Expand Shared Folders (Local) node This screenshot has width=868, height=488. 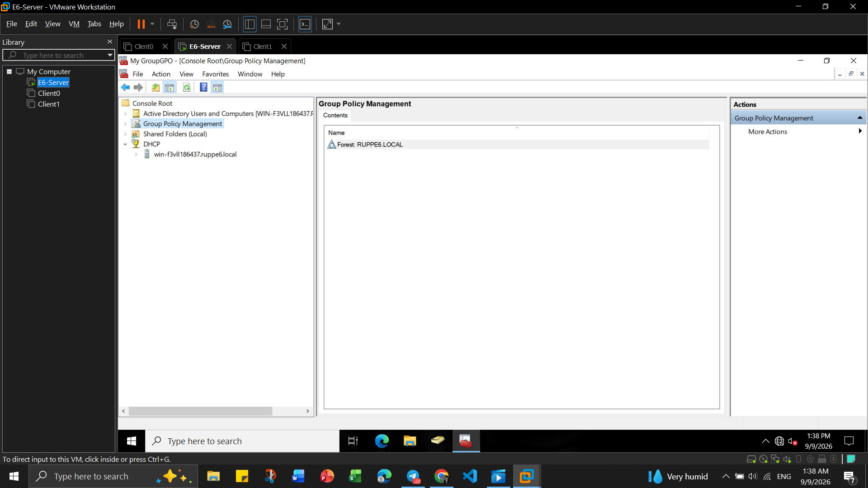126,134
